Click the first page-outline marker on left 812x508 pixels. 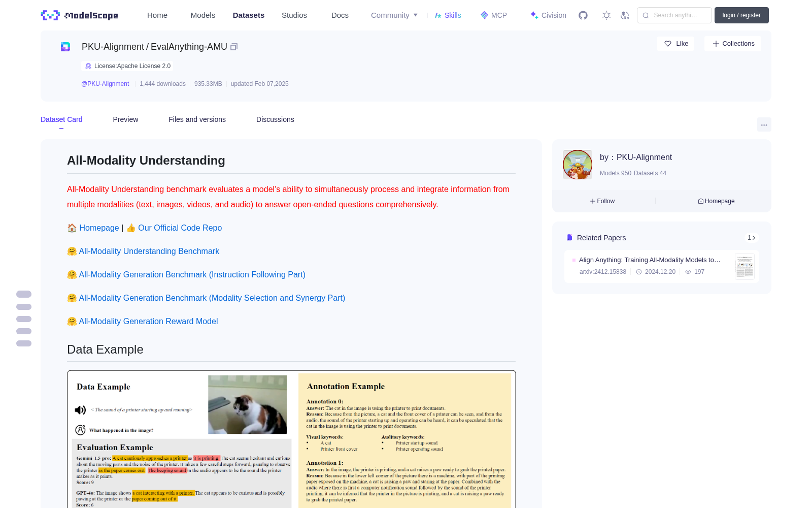[24, 294]
